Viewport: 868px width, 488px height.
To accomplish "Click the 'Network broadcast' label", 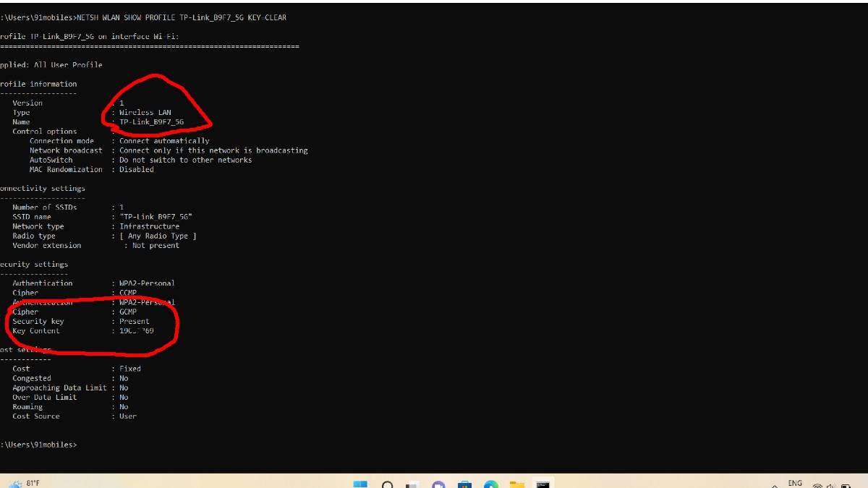I will pyautogui.click(x=66, y=150).
